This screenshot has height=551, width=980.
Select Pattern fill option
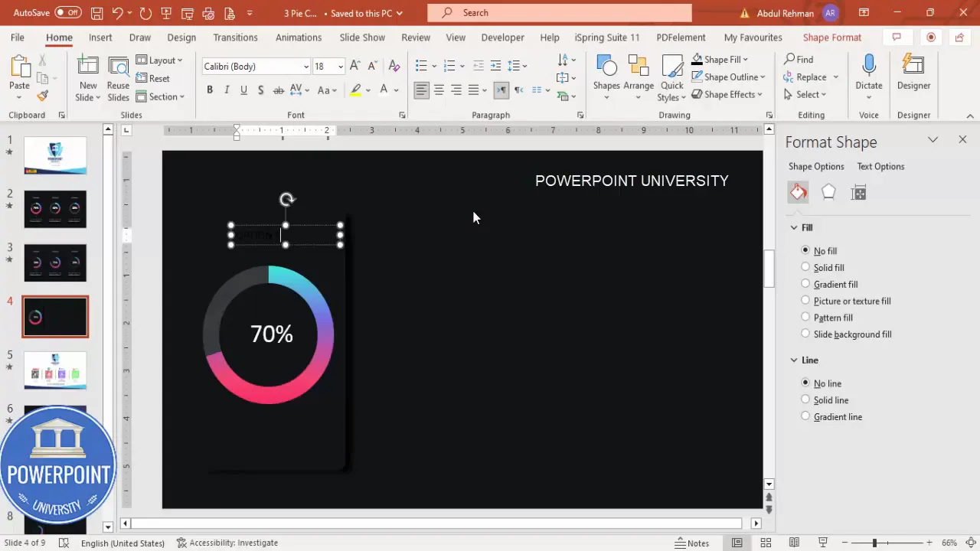click(805, 317)
